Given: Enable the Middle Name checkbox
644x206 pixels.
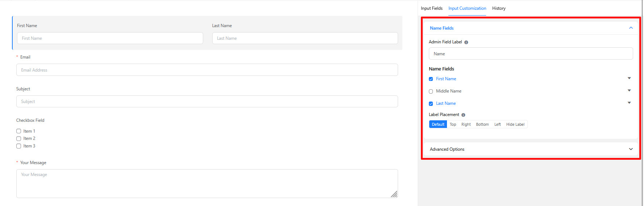Looking at the screenshot, I should [x=431, y=91].
